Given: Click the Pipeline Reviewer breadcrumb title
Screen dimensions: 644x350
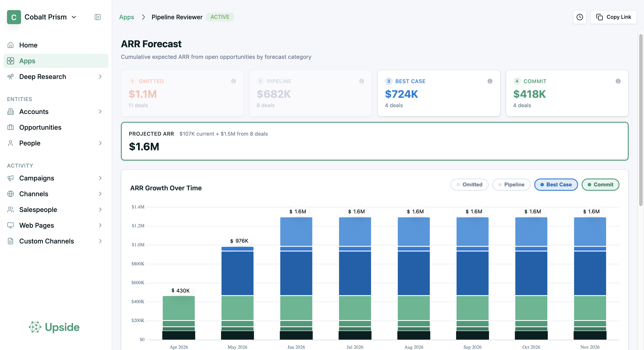Looking at the screenshot, I should [177, 17].
